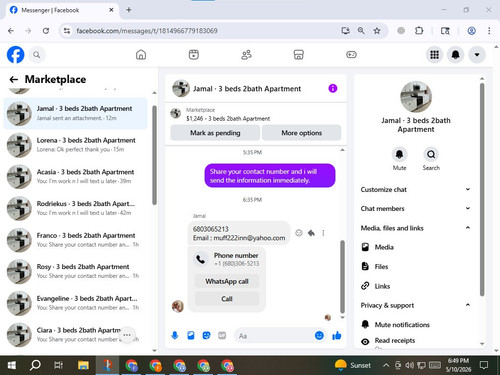Open emoji picker in message box
500x375 pixels.
319,335
